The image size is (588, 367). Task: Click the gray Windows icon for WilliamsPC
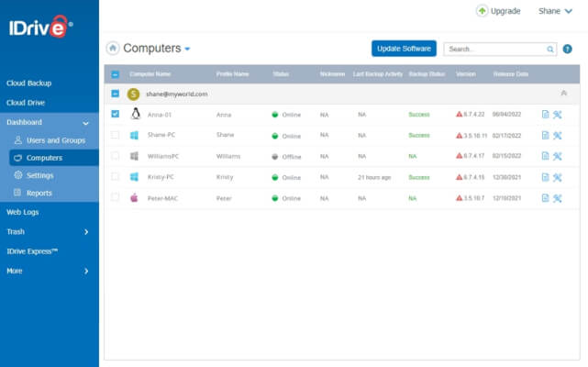tap(134, 156)
